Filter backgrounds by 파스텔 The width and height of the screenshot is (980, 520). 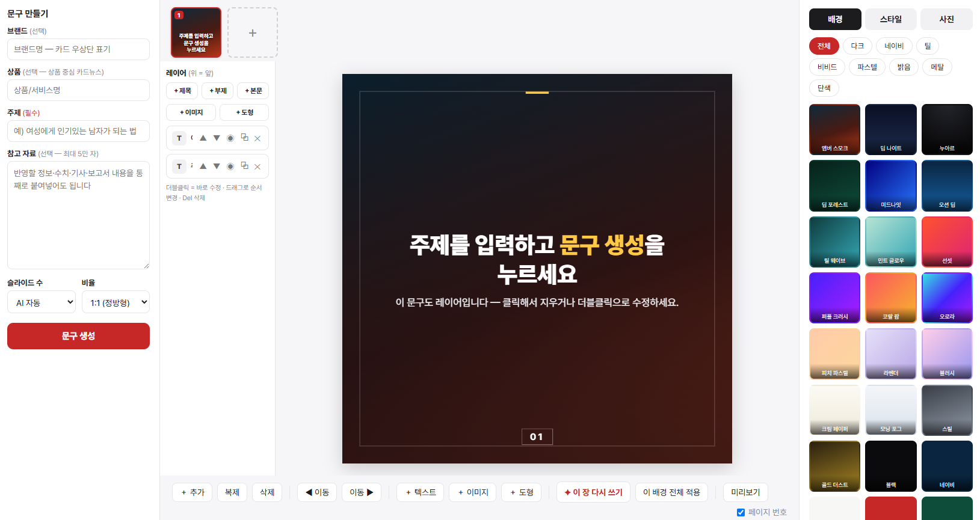tap(867, 67)
